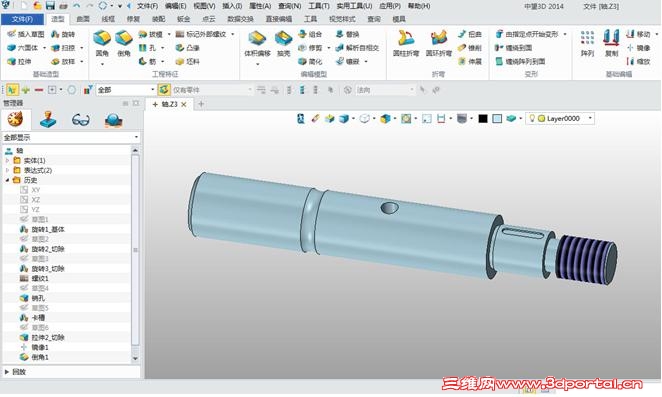
Task: Click the 复制 (copy) tool
Action: tap(611, 44)
